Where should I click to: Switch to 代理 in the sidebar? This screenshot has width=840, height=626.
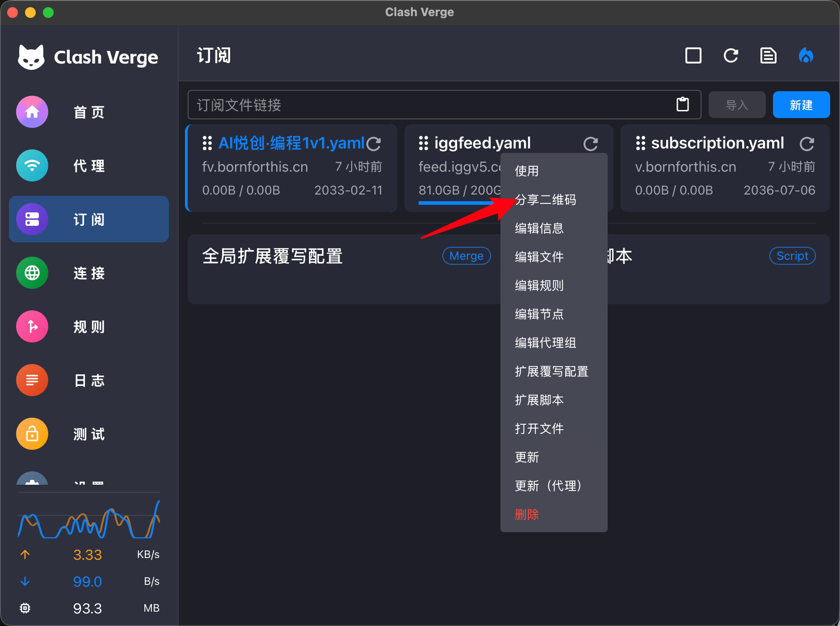point(89,165)
